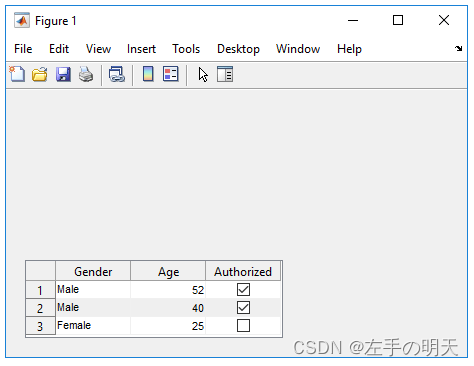Insert a legend using the toolbar icon
Screen dimensions: 474x366
click(x=171, y=74)
